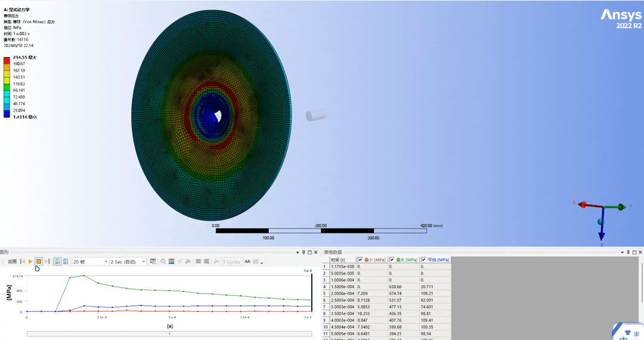The height and width of the screenshot is (340, 644).
Task: Pin the 表格数据 panel
Action: (x=628, y=252)
